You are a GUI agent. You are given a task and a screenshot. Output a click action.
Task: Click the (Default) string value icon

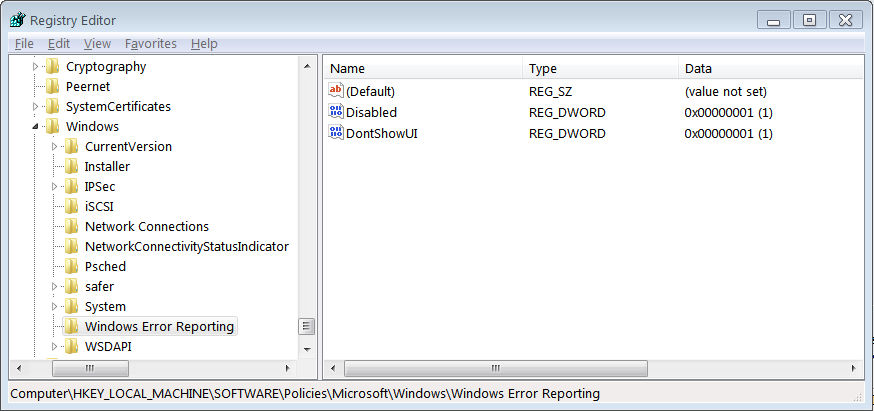point(336,90)
